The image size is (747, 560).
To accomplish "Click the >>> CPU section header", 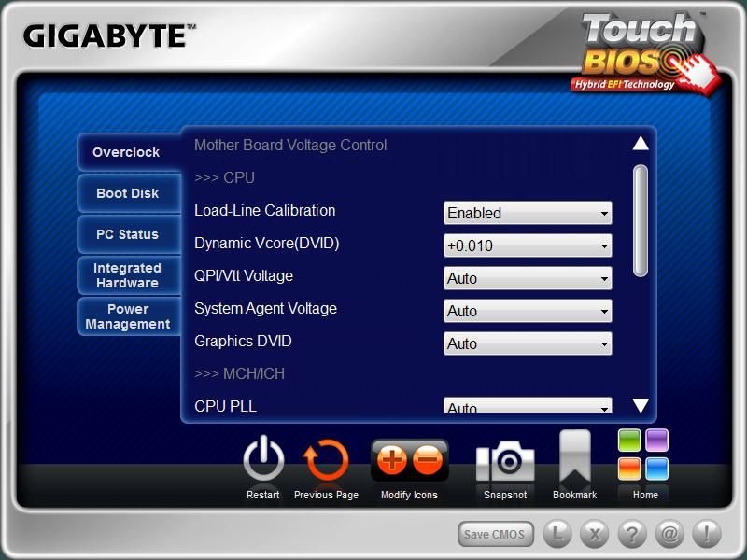I will tap(224, 177).
